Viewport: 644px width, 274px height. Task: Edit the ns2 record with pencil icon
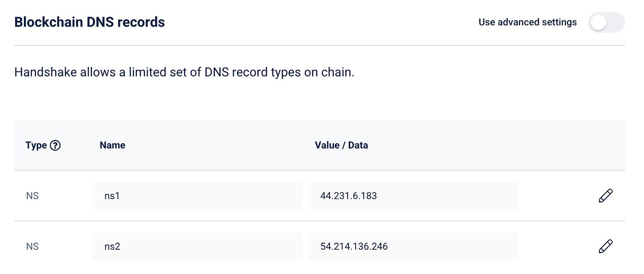pos(605,246)
